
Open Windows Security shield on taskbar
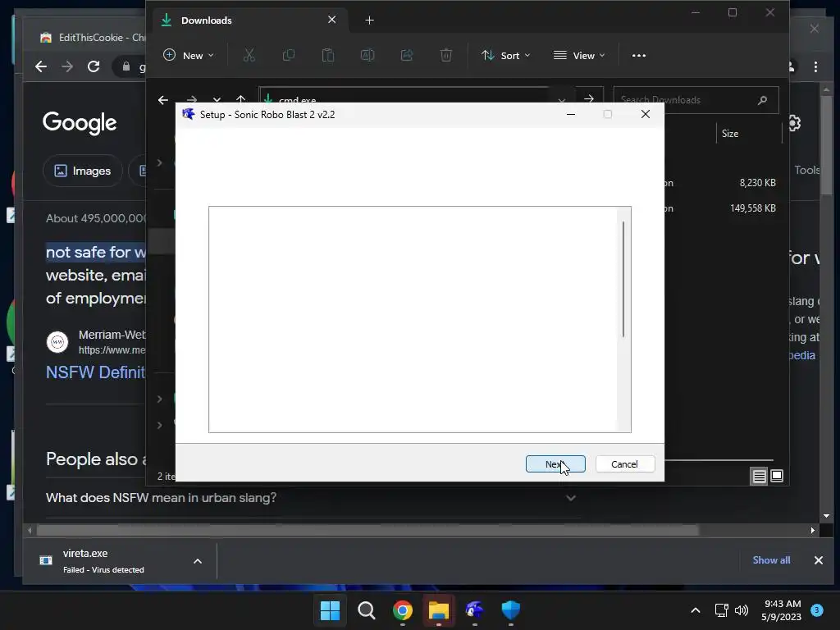(x=510, y=610)
